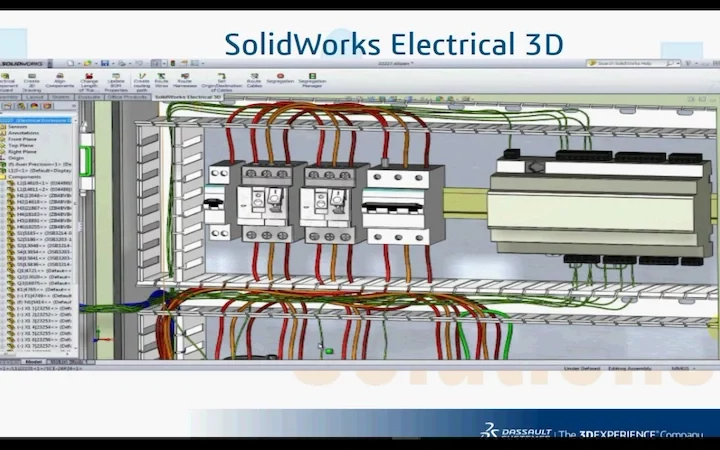This screenshot has width=720, height=450.
Task: Click the XYZ orientation triad in viewport
Action: (x=102, y=336)
